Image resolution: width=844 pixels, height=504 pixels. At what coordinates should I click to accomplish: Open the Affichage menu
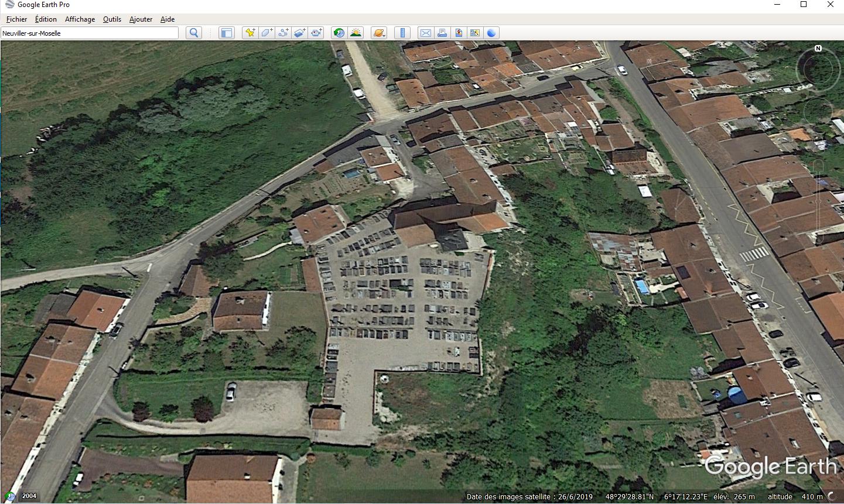pos(80,19)
